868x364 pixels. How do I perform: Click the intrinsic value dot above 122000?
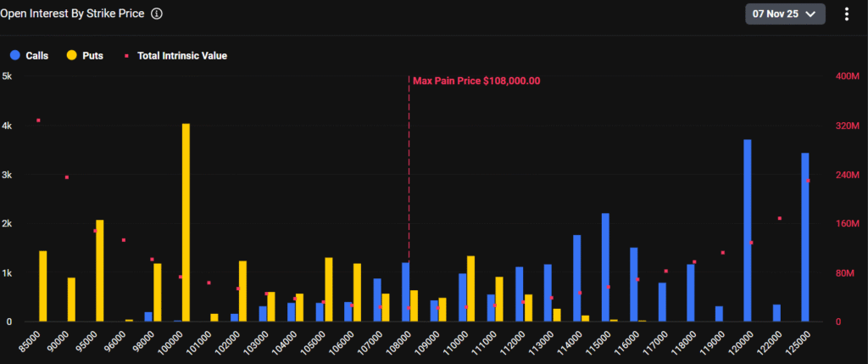(x=780, y=218)
